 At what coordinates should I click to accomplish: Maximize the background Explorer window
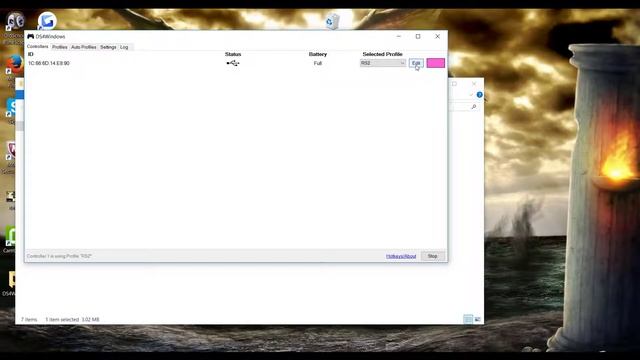(454, 84)
